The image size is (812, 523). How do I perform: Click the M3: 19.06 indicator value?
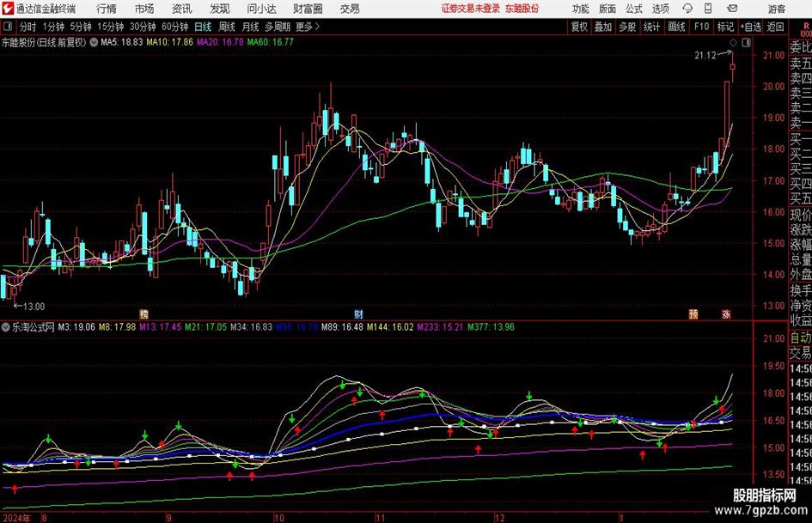[76, 326]
